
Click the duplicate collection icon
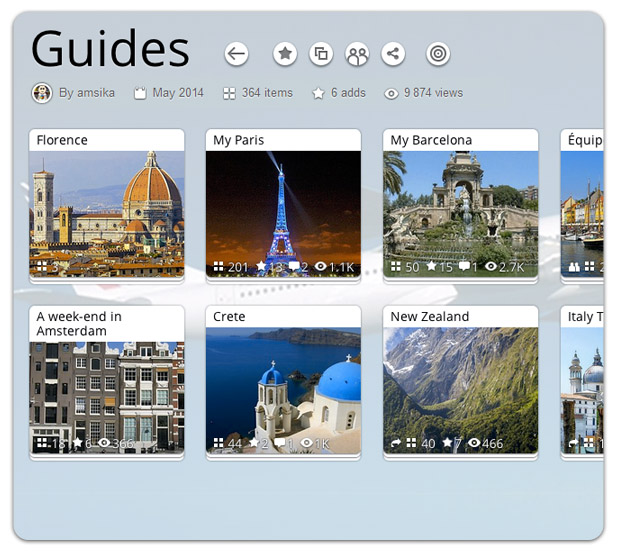pos(321,54)
